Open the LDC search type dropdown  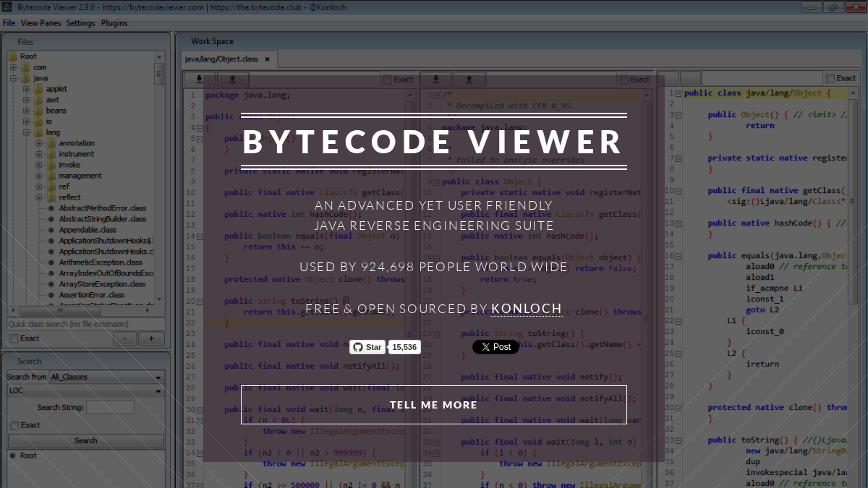point(85,391)
